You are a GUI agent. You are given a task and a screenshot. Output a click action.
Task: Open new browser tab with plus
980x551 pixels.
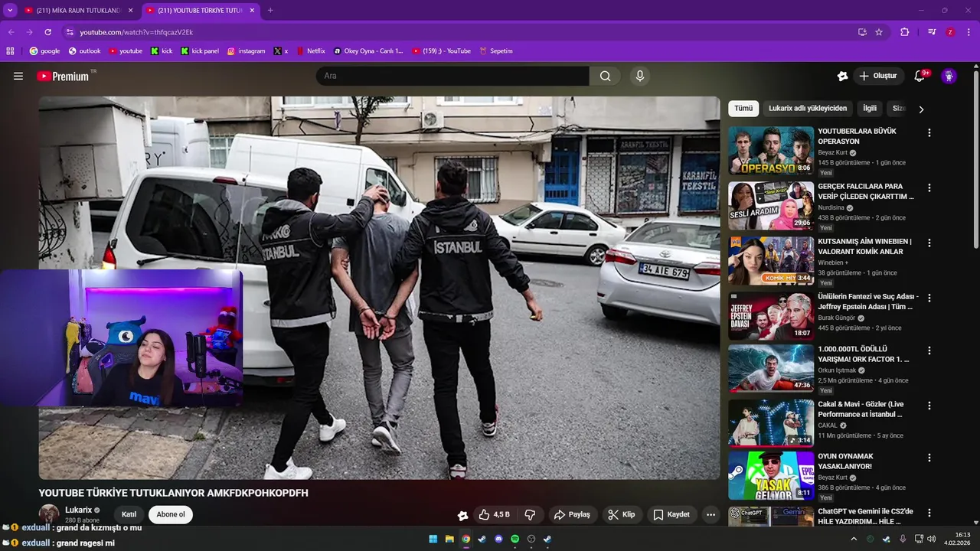pyautogui.click(x=269, y=10)
